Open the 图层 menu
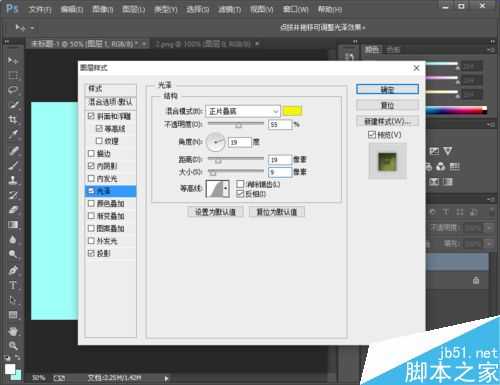Image resolution: width=500 pixels, height=385 pixels. pyautogui.click(x=134, y=9)
